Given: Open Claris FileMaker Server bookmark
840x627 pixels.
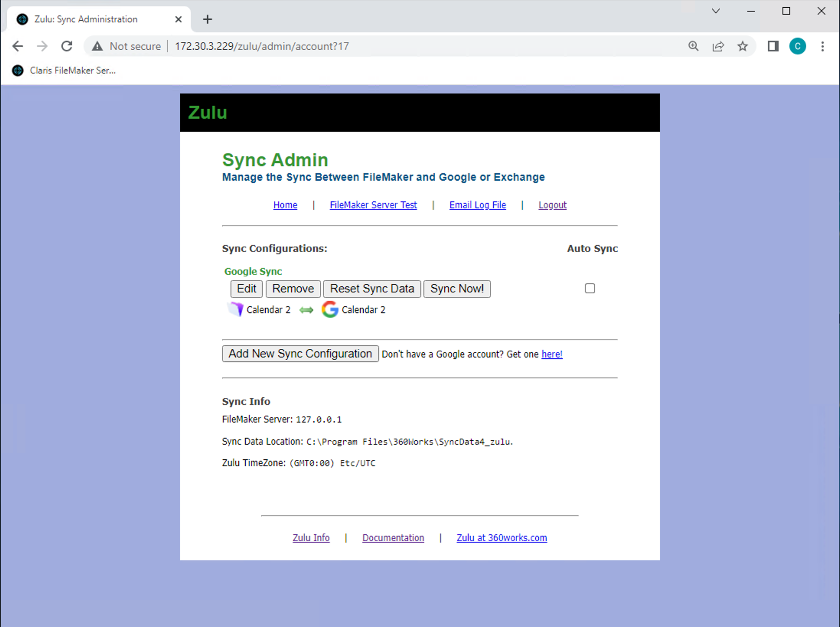Looking at the screenshot, I should [64, 70].
